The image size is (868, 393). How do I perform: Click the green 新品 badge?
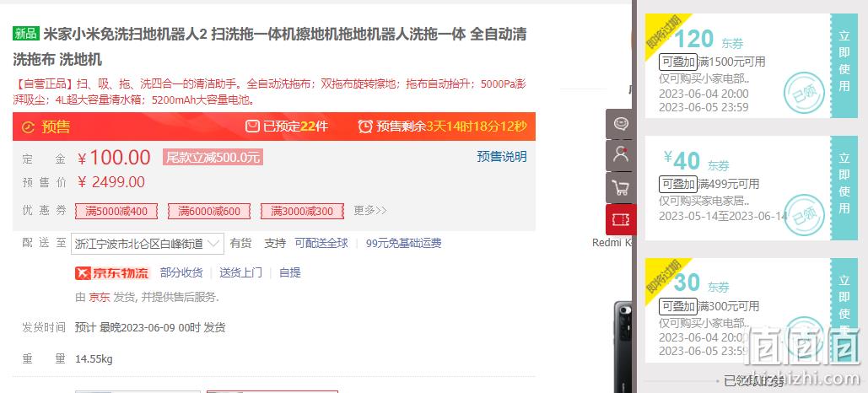point(26,34)
